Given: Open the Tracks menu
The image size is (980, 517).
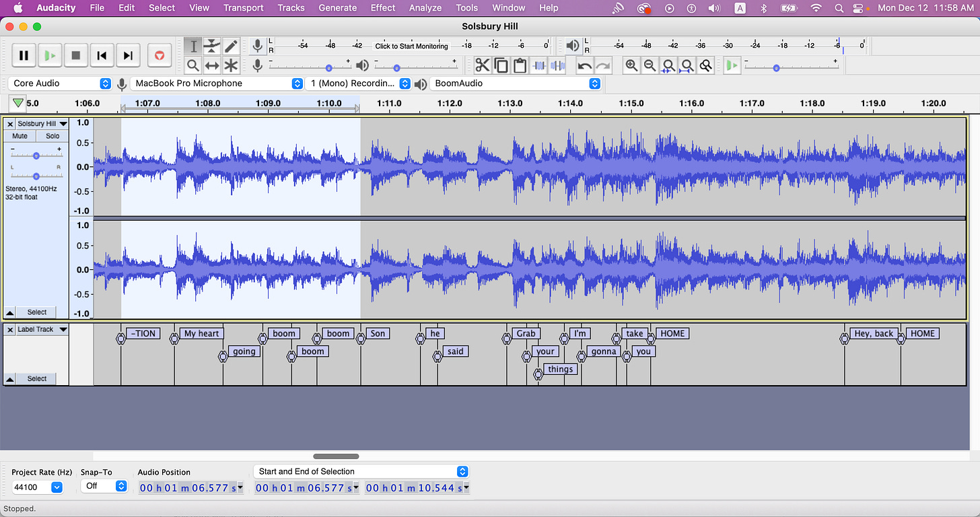Looking at the screenshot, I should pos(291,8).
